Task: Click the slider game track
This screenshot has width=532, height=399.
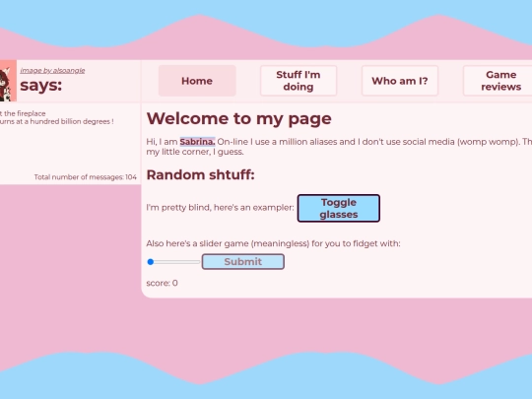Action: tap(173, 262)
